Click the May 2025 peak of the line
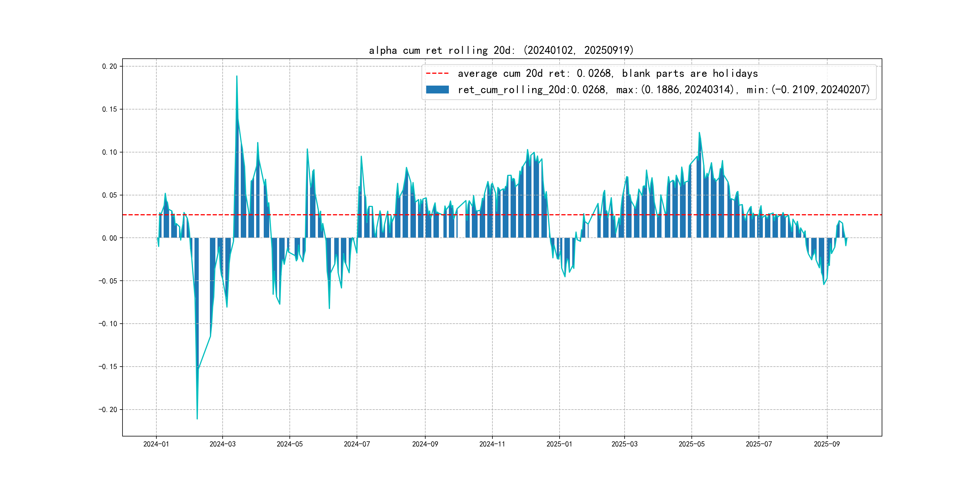980x490 pixels. pyautogui.click(x=699, y=133)
